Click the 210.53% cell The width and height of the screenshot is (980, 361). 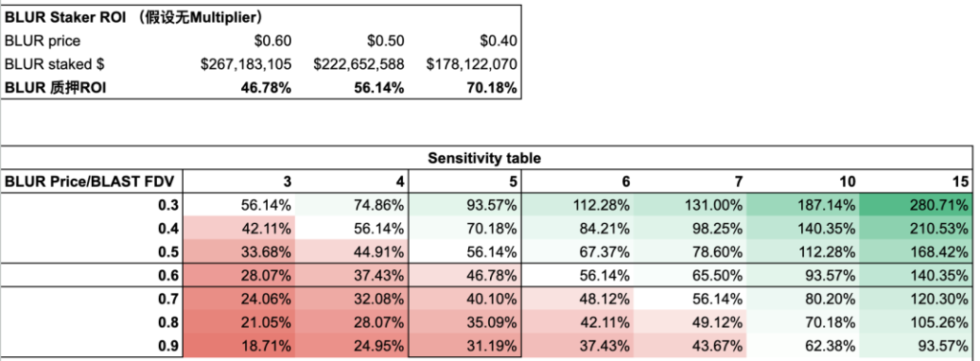point(916,228)
